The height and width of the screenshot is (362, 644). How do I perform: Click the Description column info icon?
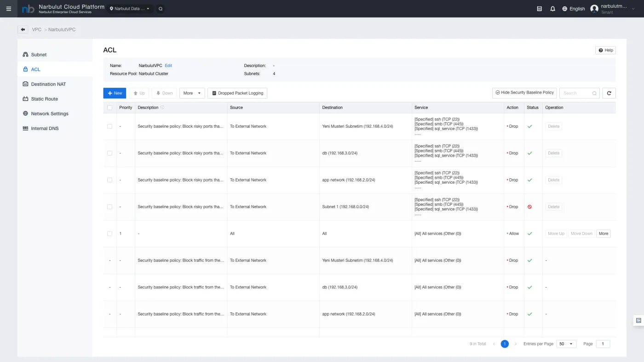click(162, 107)
